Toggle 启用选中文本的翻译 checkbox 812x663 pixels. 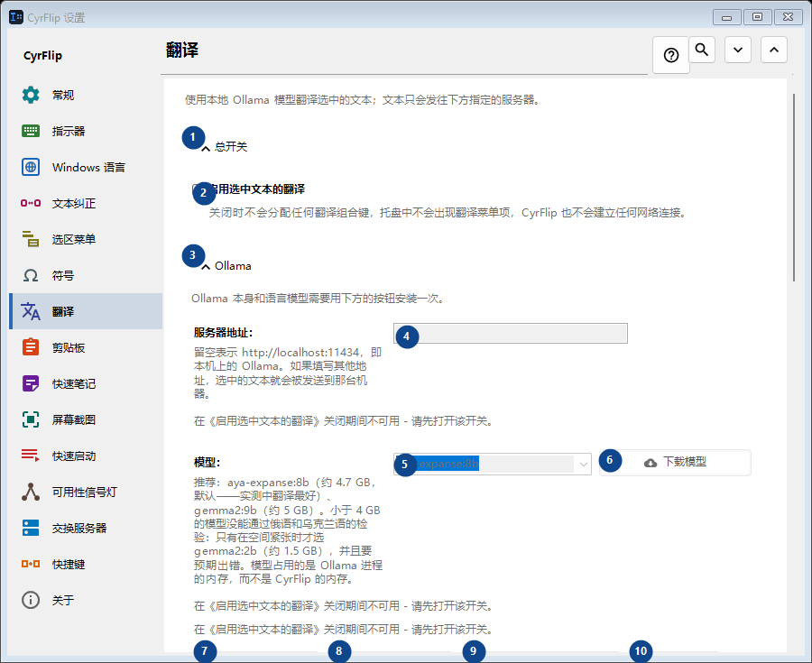coord(197,189)
